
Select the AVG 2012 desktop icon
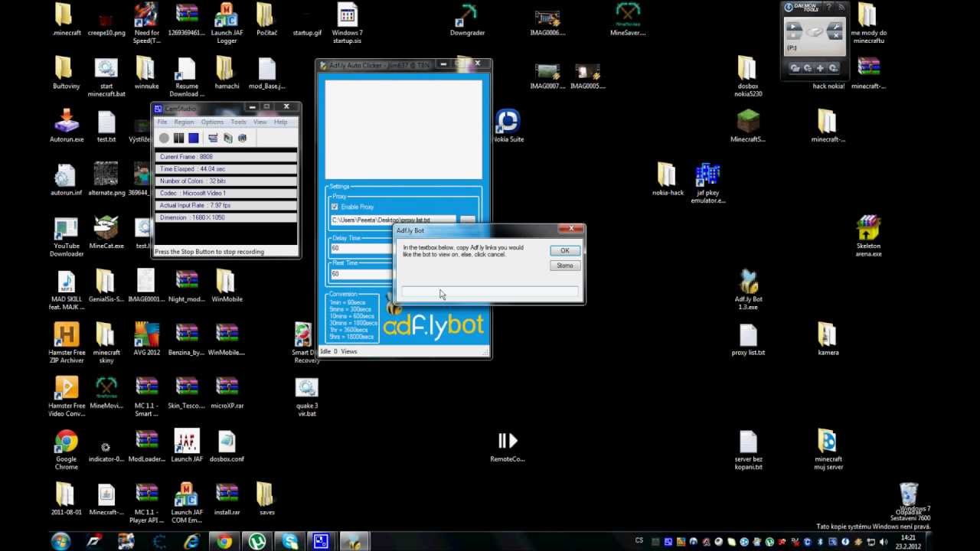pos(147,339)
